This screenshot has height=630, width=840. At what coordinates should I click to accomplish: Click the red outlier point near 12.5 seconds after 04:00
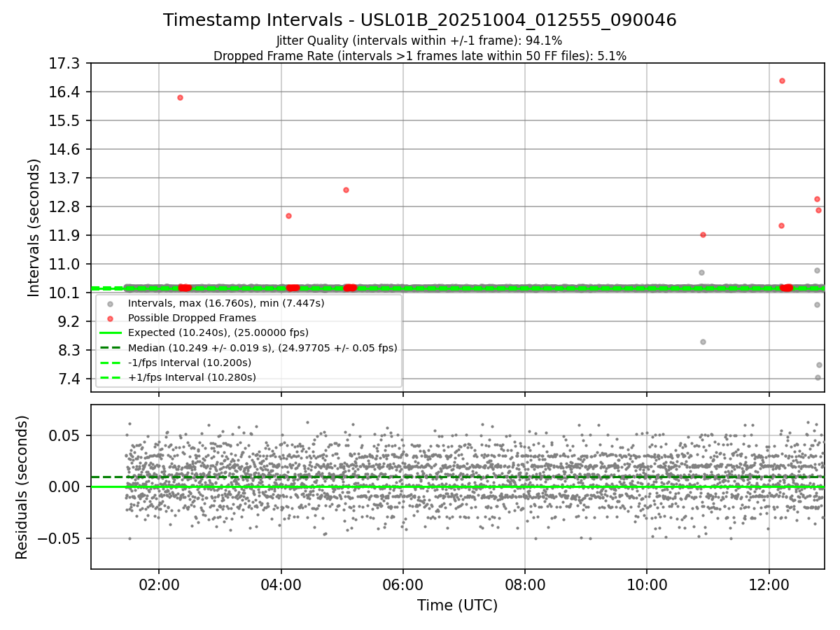288,216
